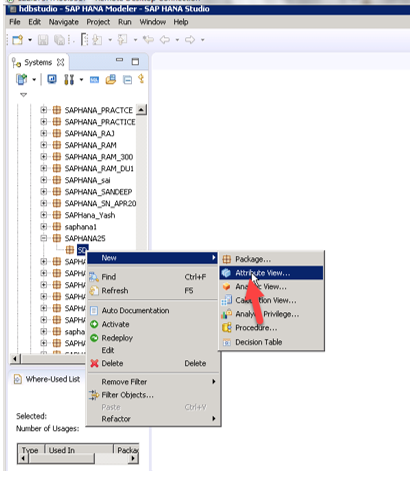Choose Delete in the context menu
The height and width of the screenshot is (480, 410).
(152, 363)
